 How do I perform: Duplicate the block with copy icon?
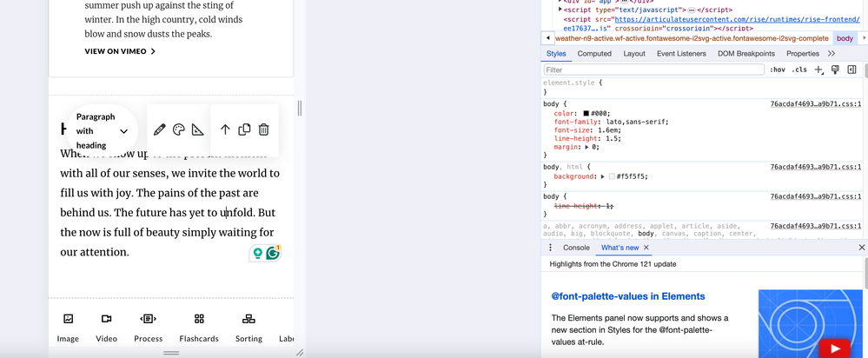point(244,129)
